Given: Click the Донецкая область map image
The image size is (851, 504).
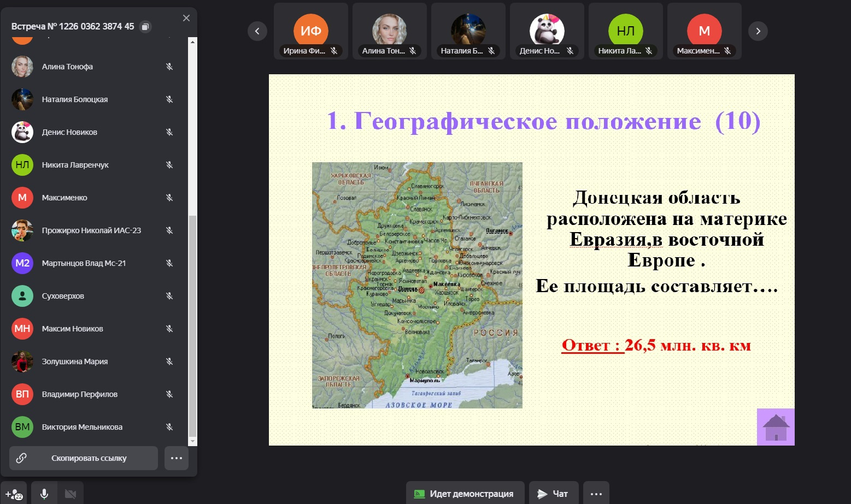Looking at the screenshot, I should click(417, 285).
